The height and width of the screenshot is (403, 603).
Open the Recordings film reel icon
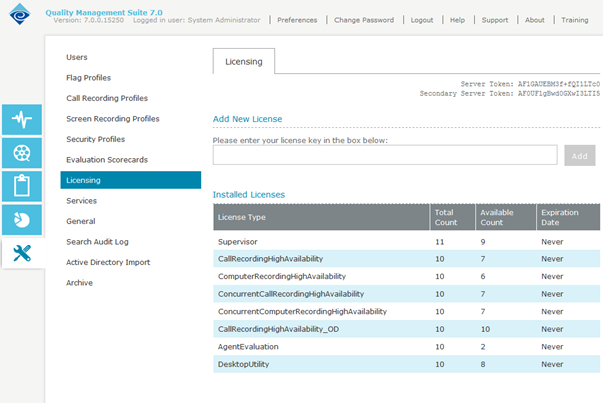pyautogui.click(x=22, y=153)
